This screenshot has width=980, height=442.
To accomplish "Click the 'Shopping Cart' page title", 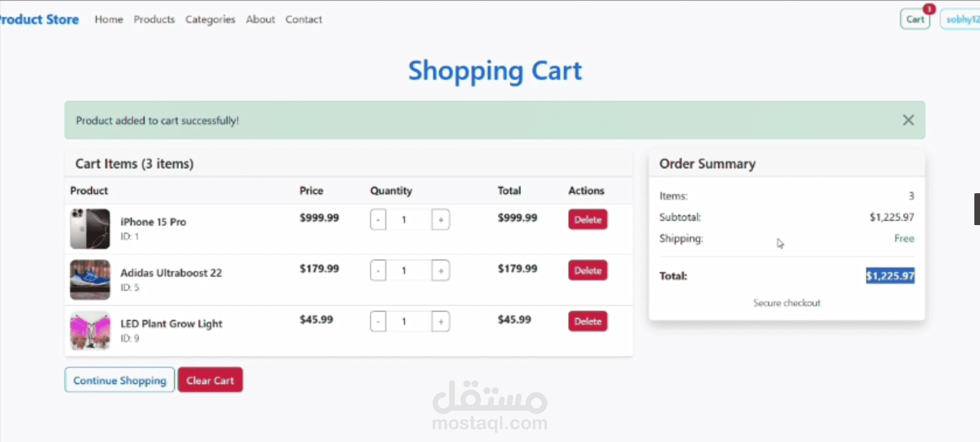I will 495,71.
